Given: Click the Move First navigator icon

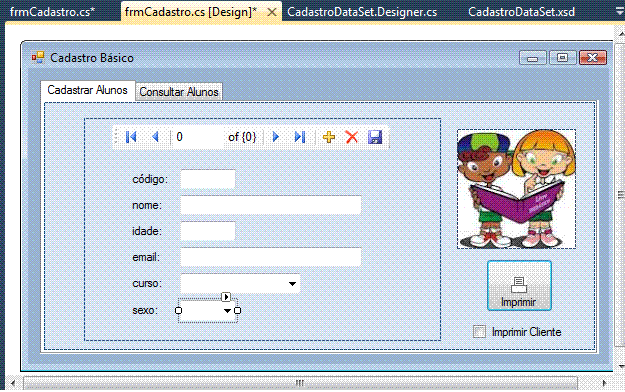Looking at the screenshot, I should (x=131, y=137).
